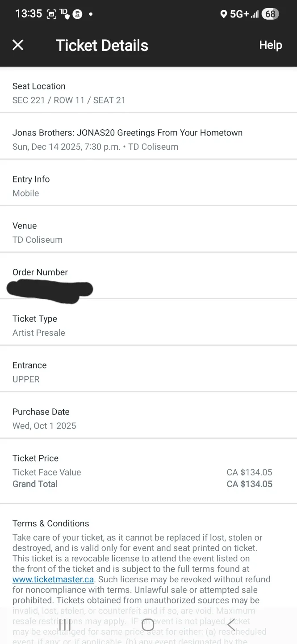Tap the home navigation circle

148,625
